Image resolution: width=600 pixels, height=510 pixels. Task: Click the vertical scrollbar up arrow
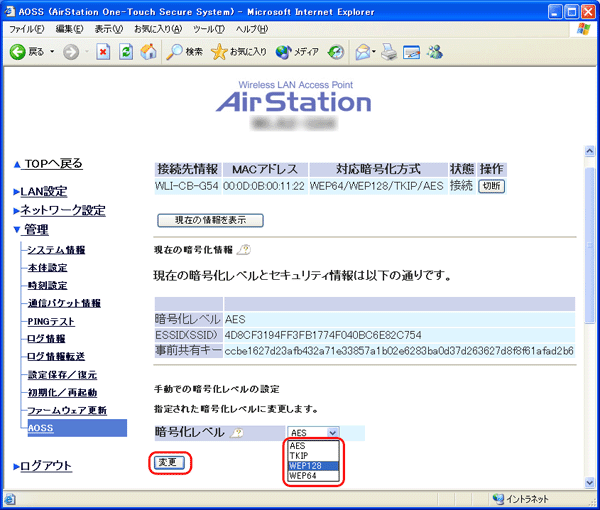pyautogui.click(x=590, y=151)
